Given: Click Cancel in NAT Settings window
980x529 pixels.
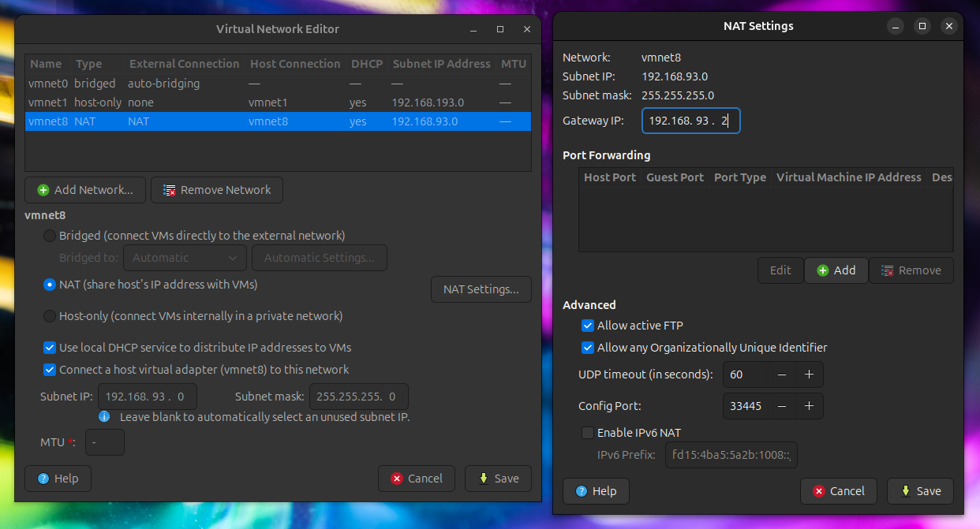Looking at the screenshot, I should click(838, 491).
